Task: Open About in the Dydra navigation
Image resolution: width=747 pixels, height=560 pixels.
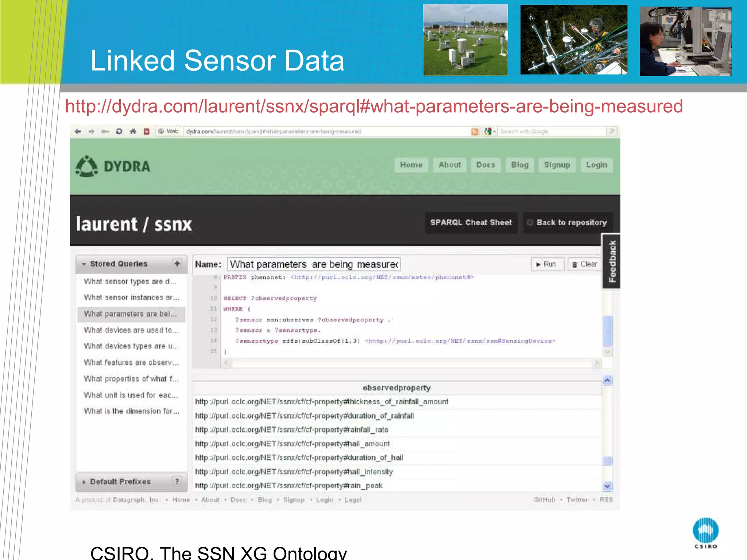Action: pyautogui.click(x=450, y=165)
